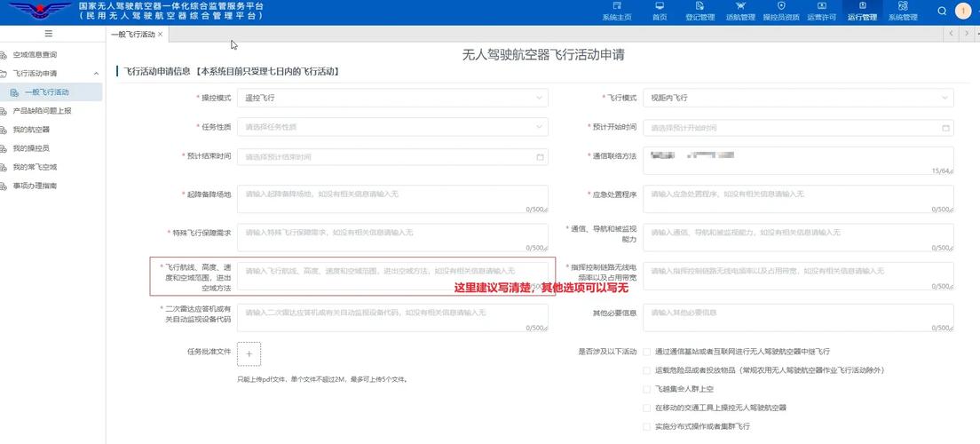Go to 系统主页 in the top navigation
Image resolution: width=980 pixels, height=444 pixels.
(616, 12)
